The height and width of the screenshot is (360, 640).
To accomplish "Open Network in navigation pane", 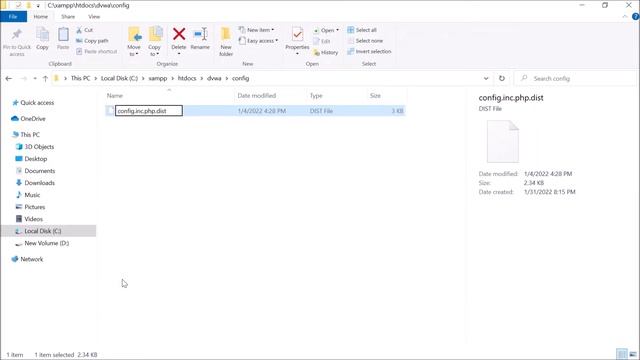I will [x=27, y=259].
